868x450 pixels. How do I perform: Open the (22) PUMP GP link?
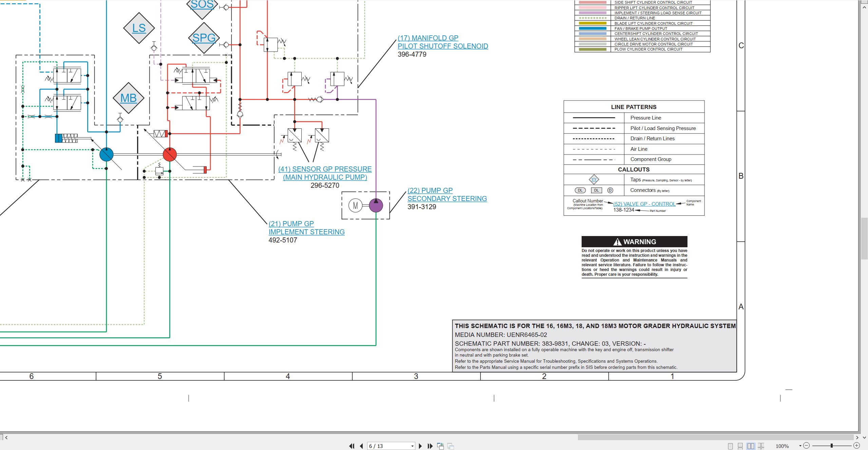(x=430, y=191)
